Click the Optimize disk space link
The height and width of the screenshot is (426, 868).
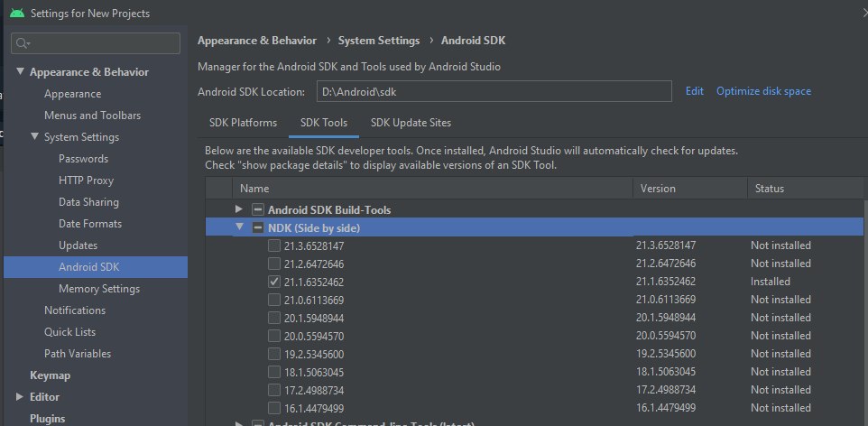point(763,91)
